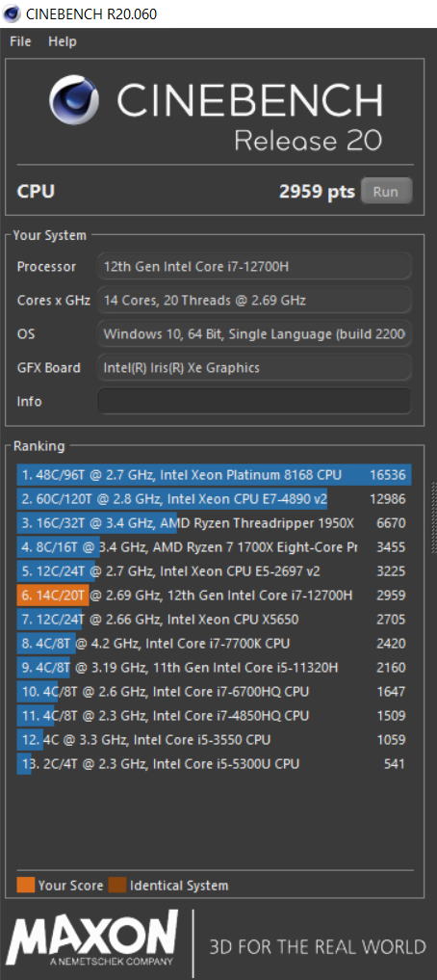Select the Xeon Platinum 8168 ranking entry
The width and height of the screenshot is (437, 980).
[214, 476]
